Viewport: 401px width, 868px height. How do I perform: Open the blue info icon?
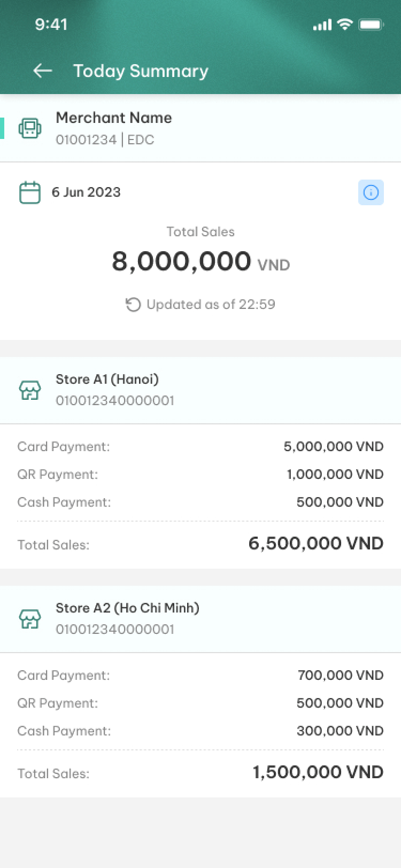click(371, 192)
